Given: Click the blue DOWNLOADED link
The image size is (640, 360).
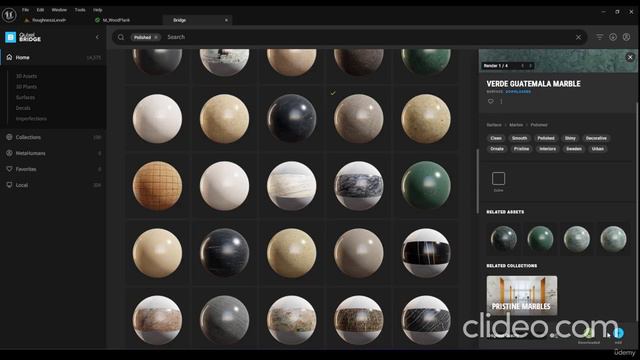Looking at the screenshot, I should pyautogui.click(x=518, y=92).
